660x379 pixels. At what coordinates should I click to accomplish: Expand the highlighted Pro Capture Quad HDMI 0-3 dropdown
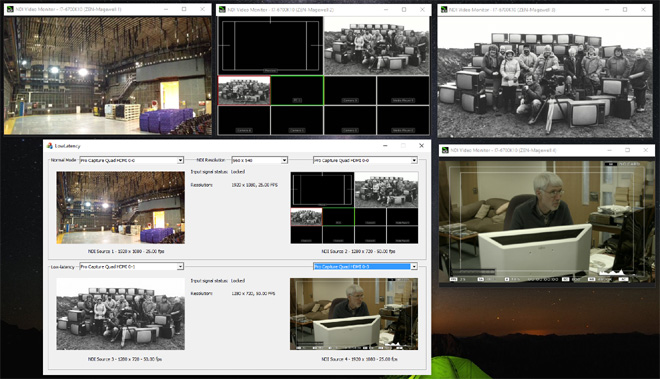(x=365, y=266)
